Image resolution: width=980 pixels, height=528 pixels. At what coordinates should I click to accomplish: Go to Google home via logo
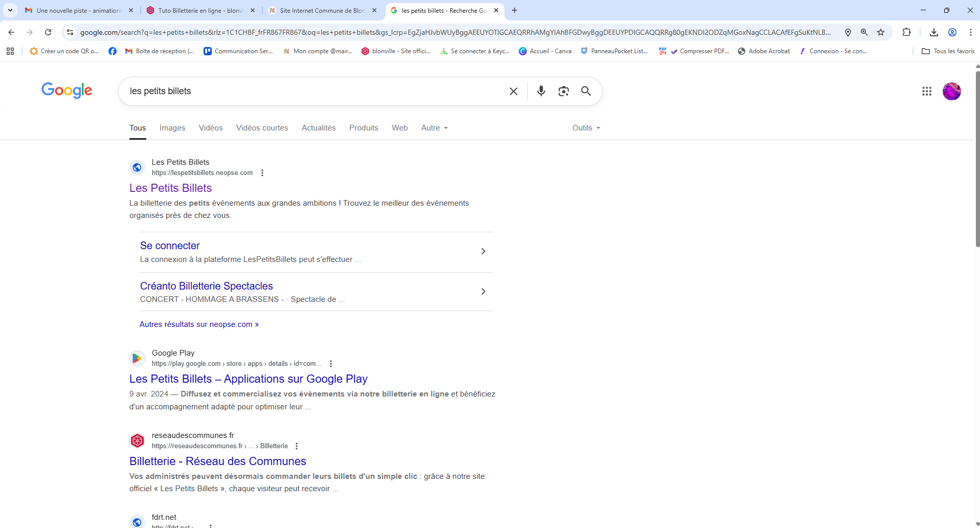click(67, 90)
